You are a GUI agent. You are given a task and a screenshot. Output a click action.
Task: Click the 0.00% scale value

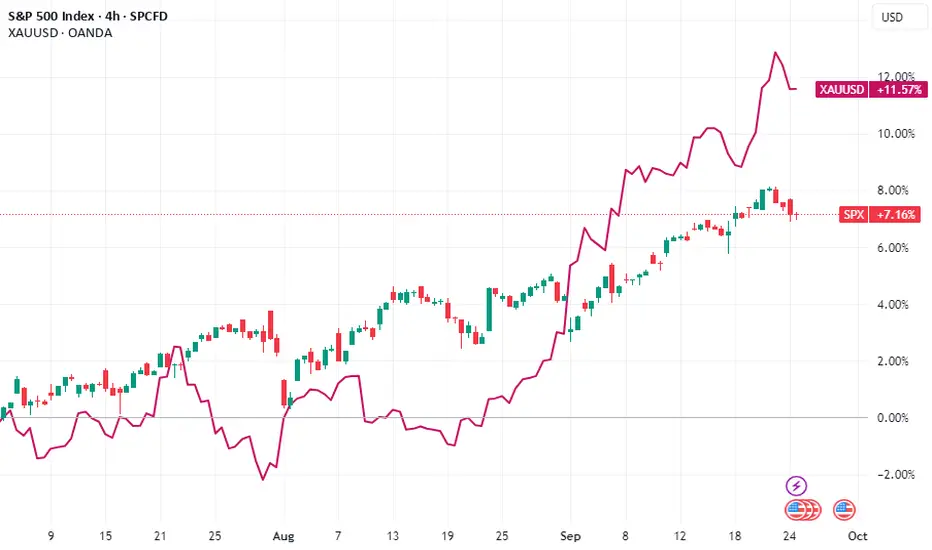893,418
